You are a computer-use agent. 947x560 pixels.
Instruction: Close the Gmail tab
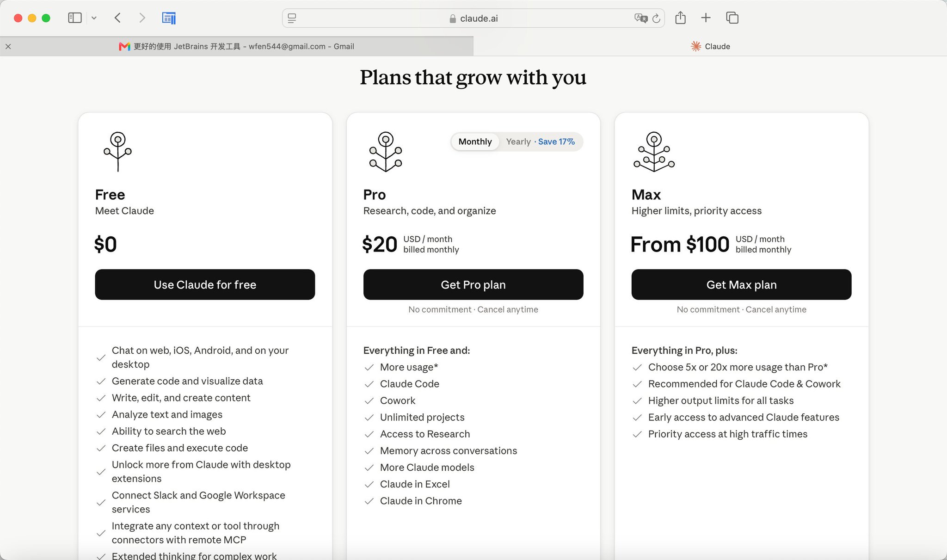(8, 46)
